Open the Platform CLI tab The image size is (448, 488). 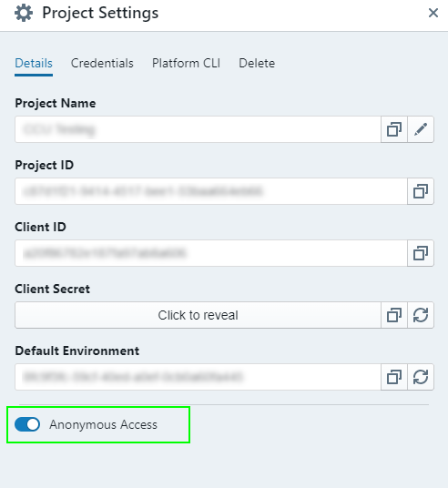click(x=186, y=63)
